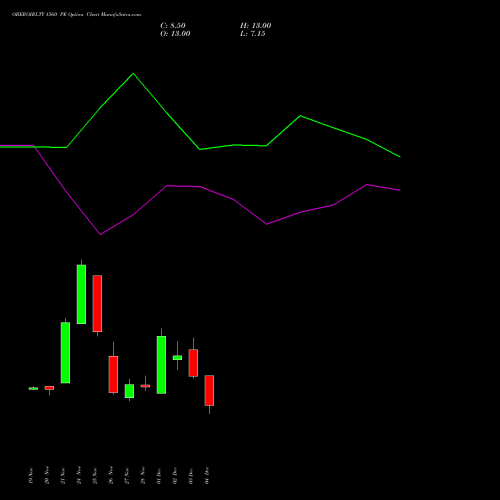Click the open value O: 13.00
Viewport: 500px width, 500px height.
pos(175,34)
